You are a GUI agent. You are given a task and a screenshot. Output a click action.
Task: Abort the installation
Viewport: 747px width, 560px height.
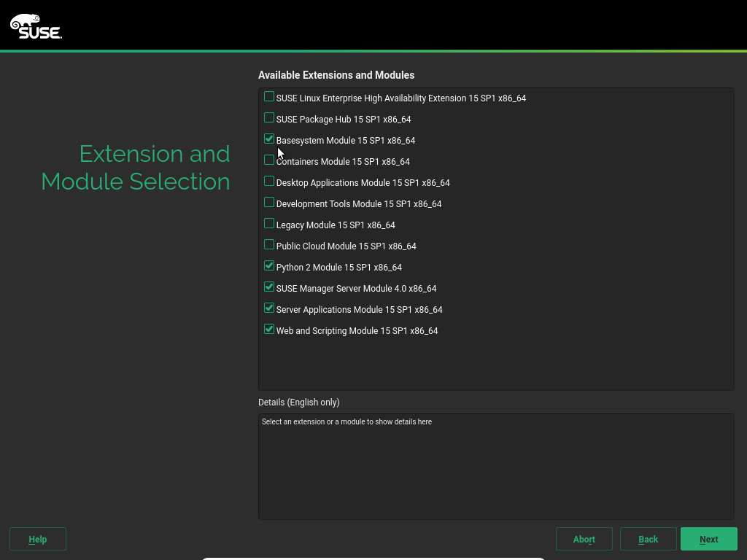click(584, 539)
